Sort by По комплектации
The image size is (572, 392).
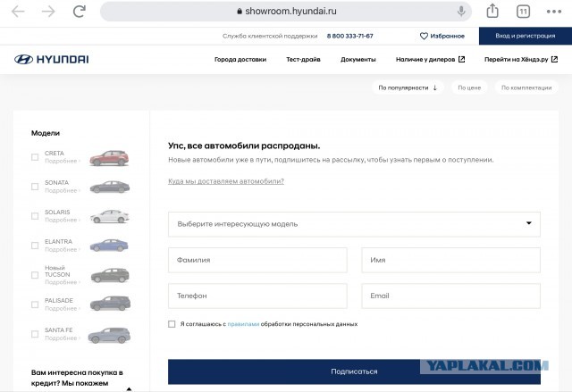(526, 88)
